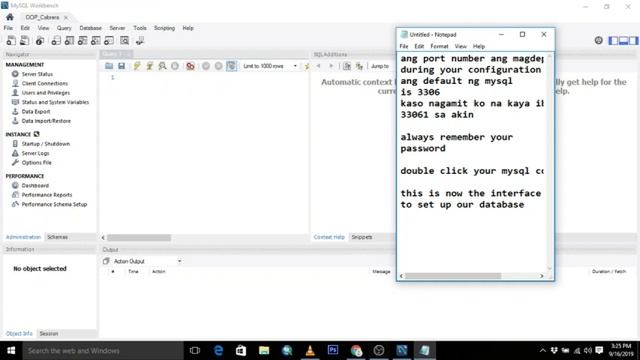Create new table toolbar icon
Screen dimensions: 640x360
click(69, 40)
